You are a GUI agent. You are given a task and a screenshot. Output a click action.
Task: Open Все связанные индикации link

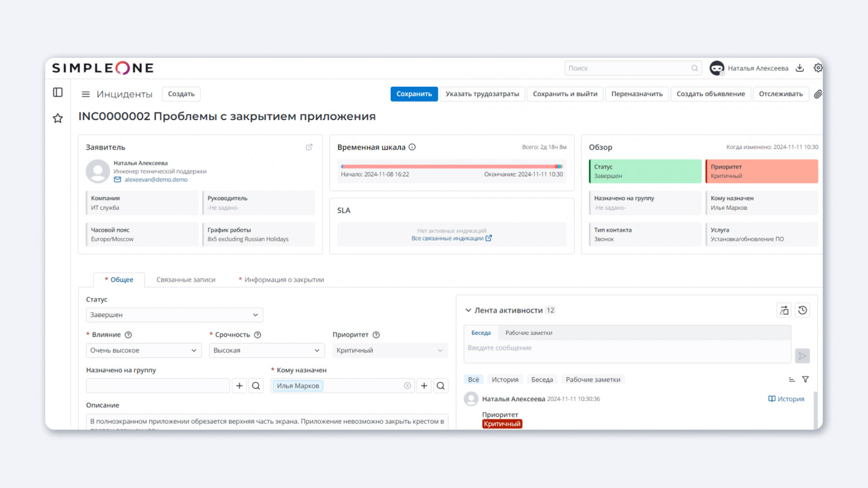452,238
